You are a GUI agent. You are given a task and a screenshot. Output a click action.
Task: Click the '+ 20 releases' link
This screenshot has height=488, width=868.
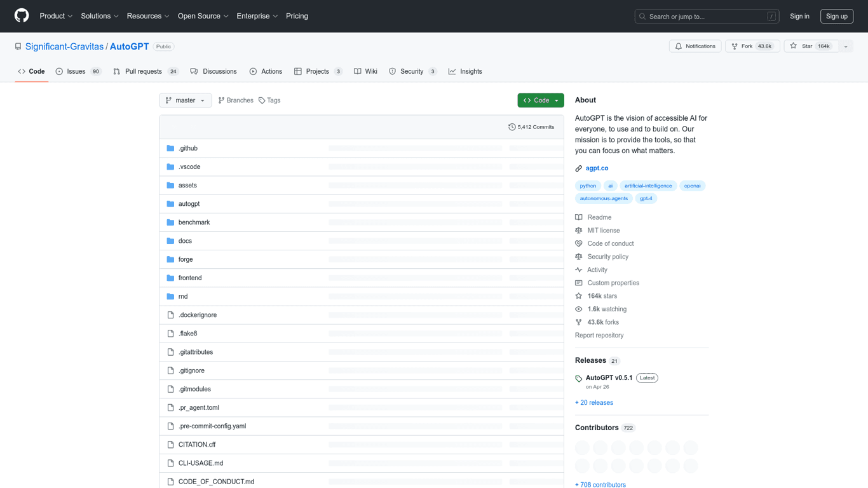593,403
